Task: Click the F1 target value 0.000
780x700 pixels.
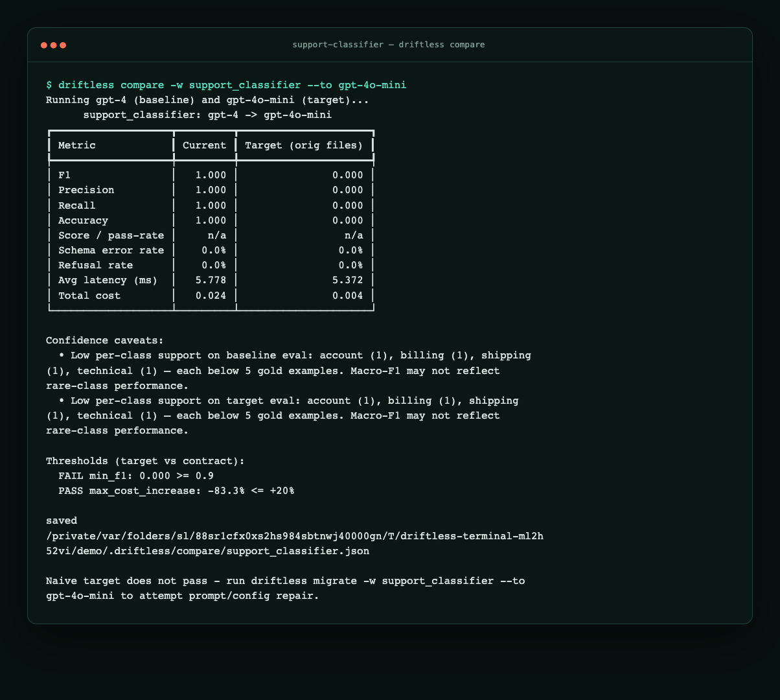Action: point(348,175)
